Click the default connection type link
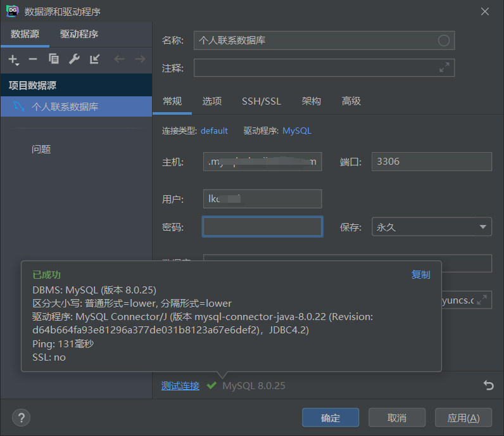Image resolution: width=504 pixels, height=436 pixels. [x=214, y=131]
